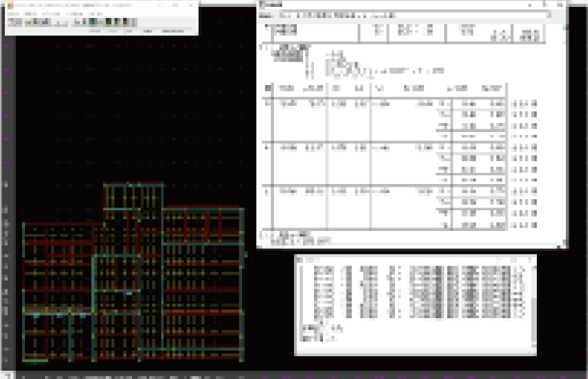Click the teal icon in the main toolbar

[x=91, y=21]
